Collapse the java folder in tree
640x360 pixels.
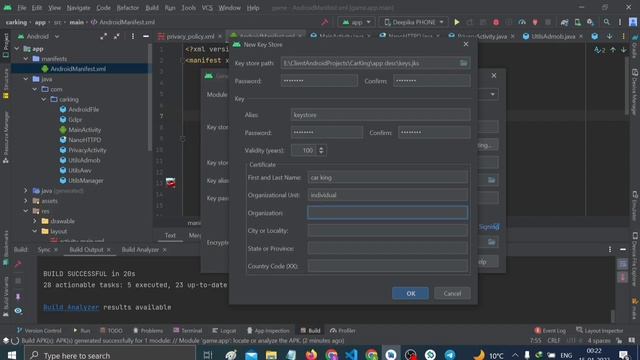click(26, 79)
